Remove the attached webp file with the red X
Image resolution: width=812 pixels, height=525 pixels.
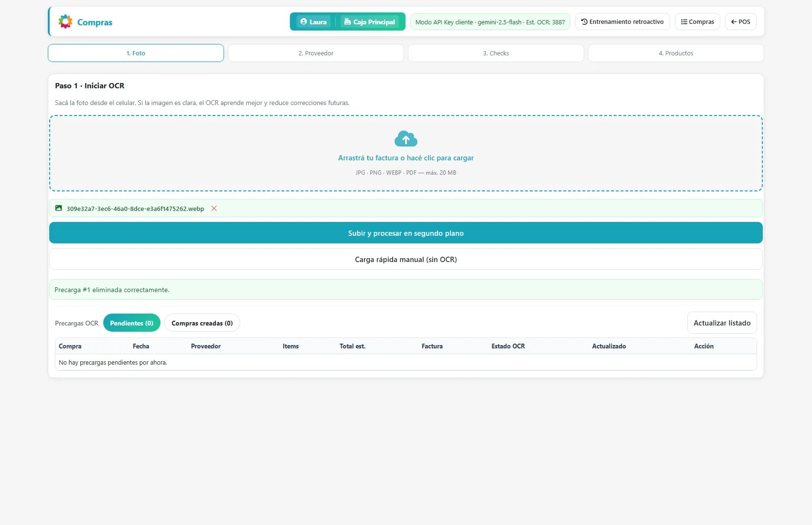click(214, 209)
